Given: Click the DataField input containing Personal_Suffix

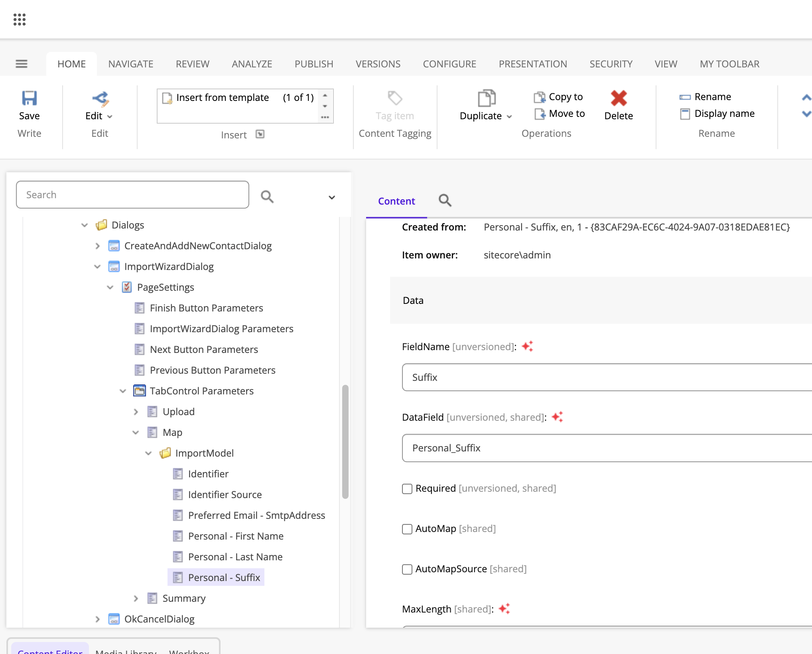Looking at the screenshot, I should click(x=607, y=448).
